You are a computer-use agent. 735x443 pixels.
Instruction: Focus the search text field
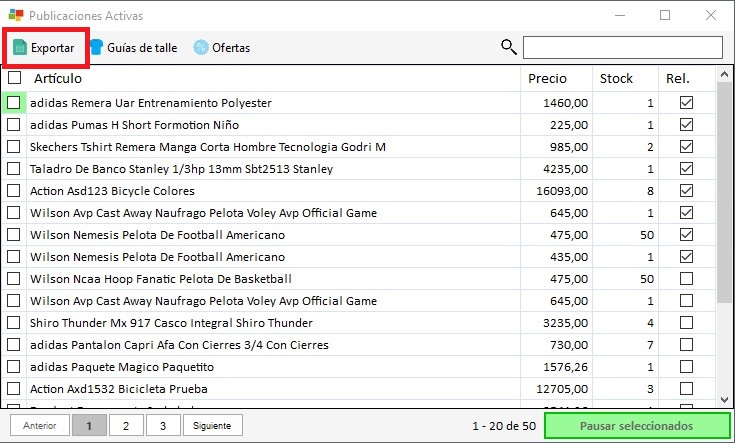622,47
